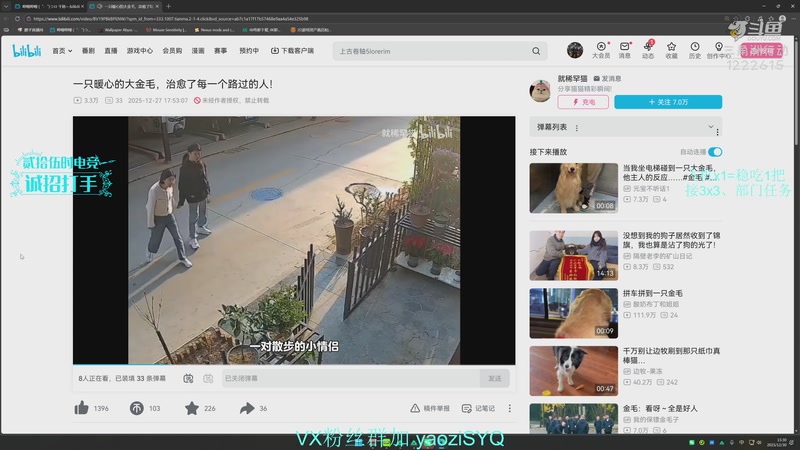Click the 下载客户端 download link
The image size is (800, 450).
coord(292,51)
